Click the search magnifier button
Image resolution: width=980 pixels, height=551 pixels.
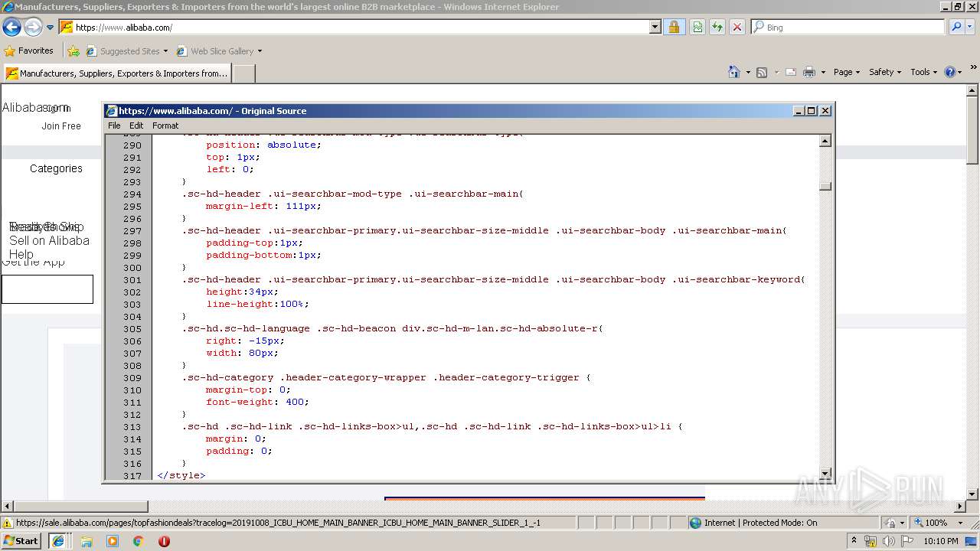point(956,28)
